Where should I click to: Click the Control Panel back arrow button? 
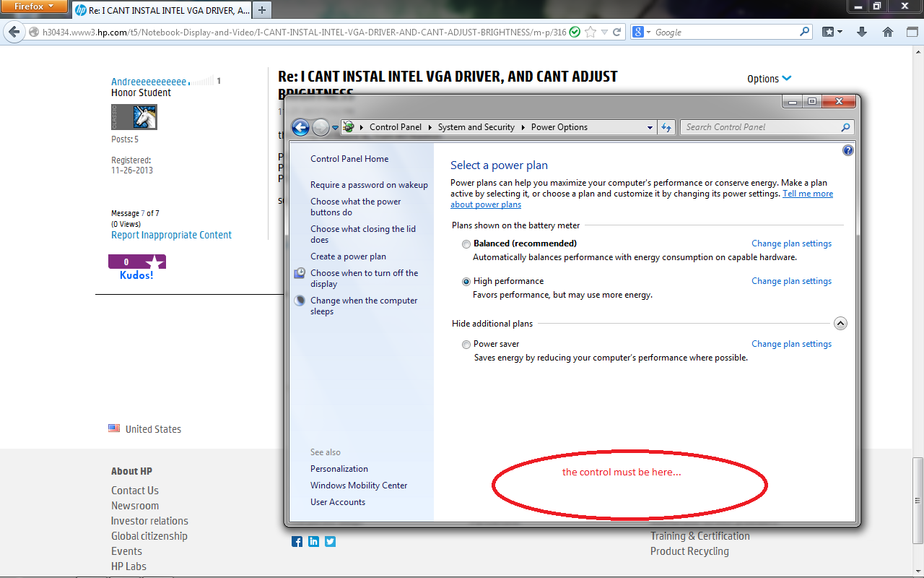[300, 127]
